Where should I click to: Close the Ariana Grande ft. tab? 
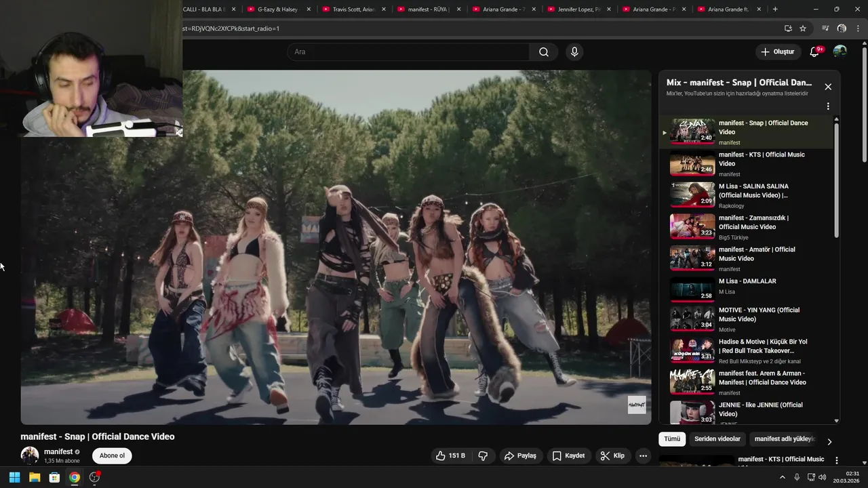[x=758, y=9]
